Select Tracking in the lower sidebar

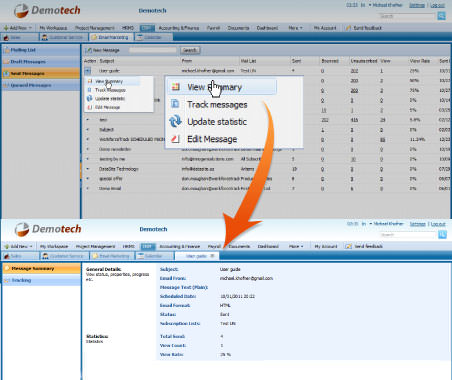click(42, 280)
